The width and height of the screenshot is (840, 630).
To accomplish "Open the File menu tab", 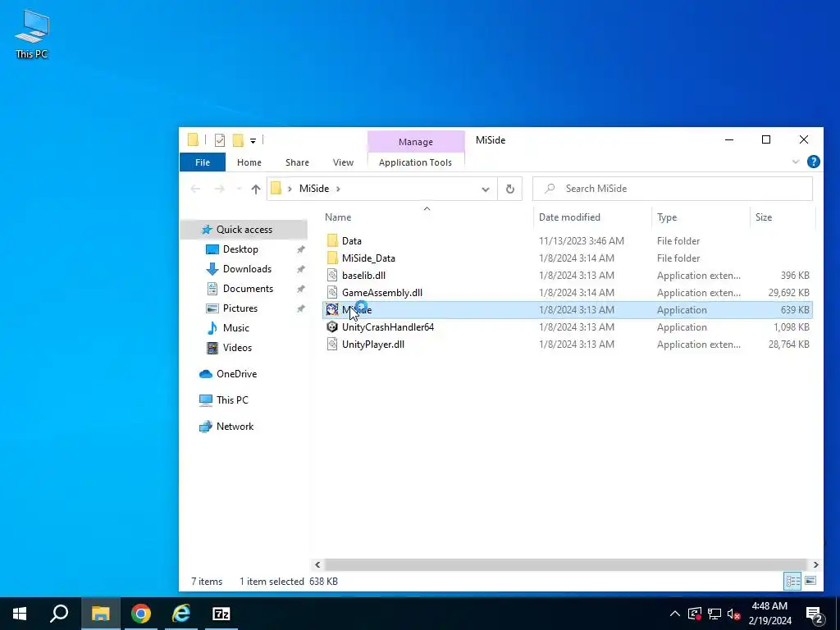I will point(203,162).
